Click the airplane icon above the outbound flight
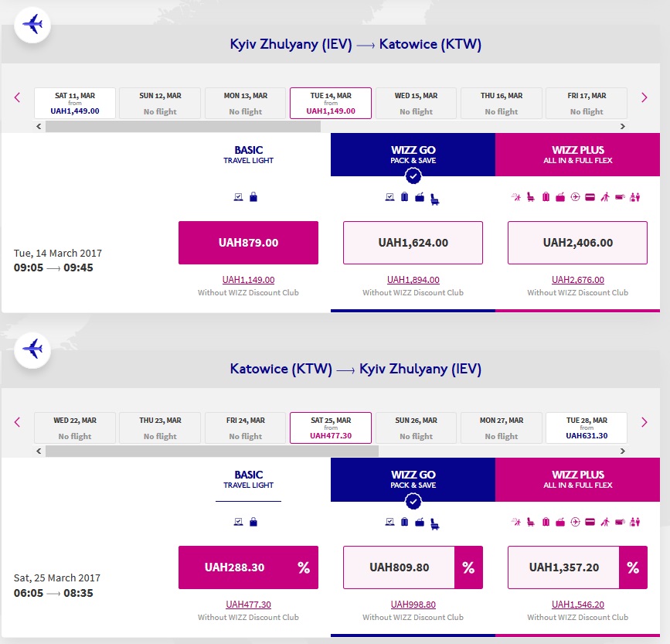 coord(33,25)
